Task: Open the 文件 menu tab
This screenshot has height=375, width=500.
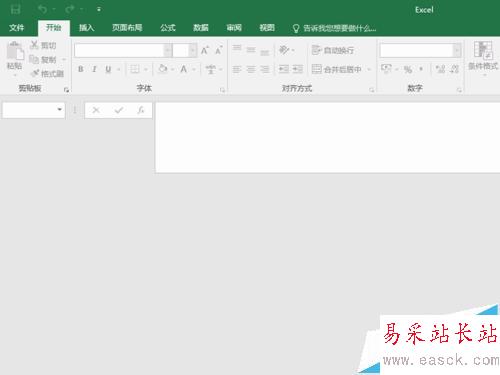Action: pyautogui.click(x=17, y=28)
